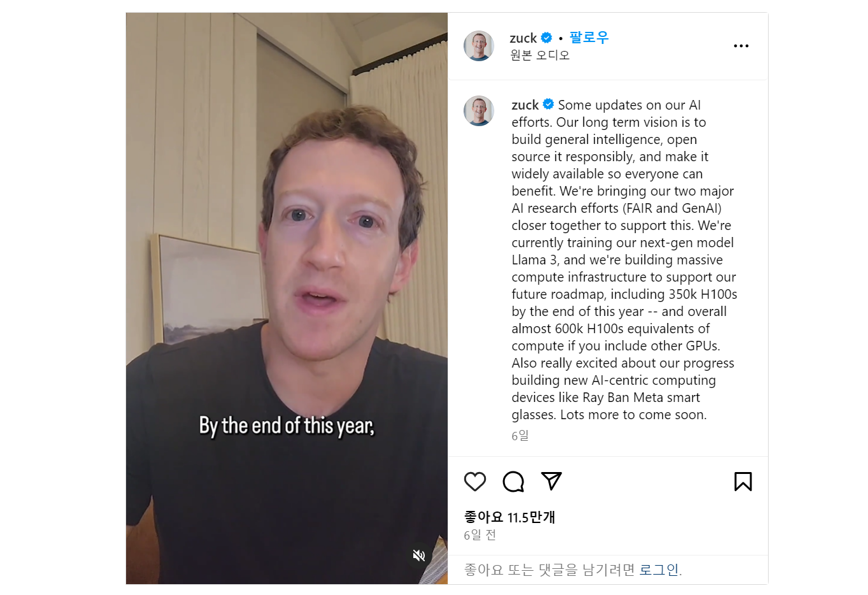The height and width of the screenshot is (595, 868).
Task: Open the three-dot more options menu
Action: click(741, 46)
